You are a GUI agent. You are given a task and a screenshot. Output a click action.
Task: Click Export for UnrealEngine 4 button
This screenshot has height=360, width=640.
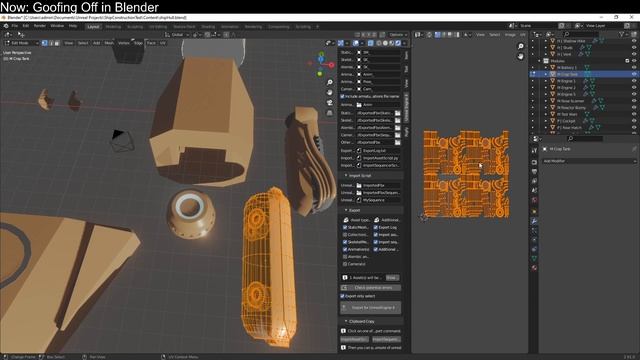371,308
